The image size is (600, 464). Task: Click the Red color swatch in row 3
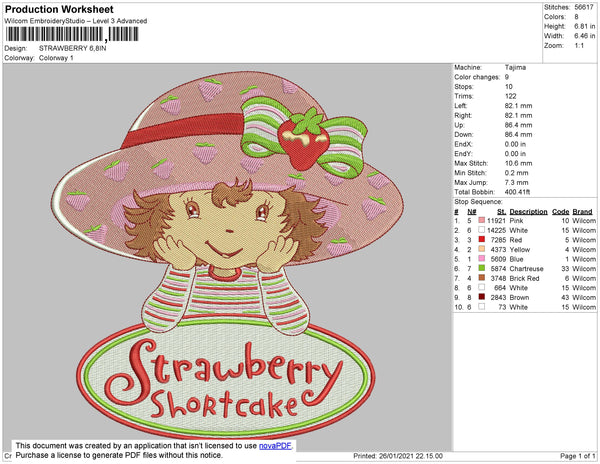(x=482, y=239)
